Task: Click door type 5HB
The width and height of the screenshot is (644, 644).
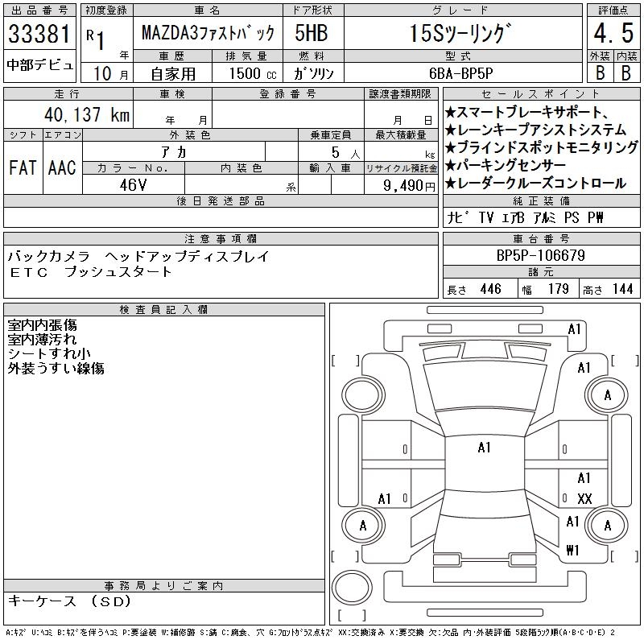Action: tap(312, 33)
